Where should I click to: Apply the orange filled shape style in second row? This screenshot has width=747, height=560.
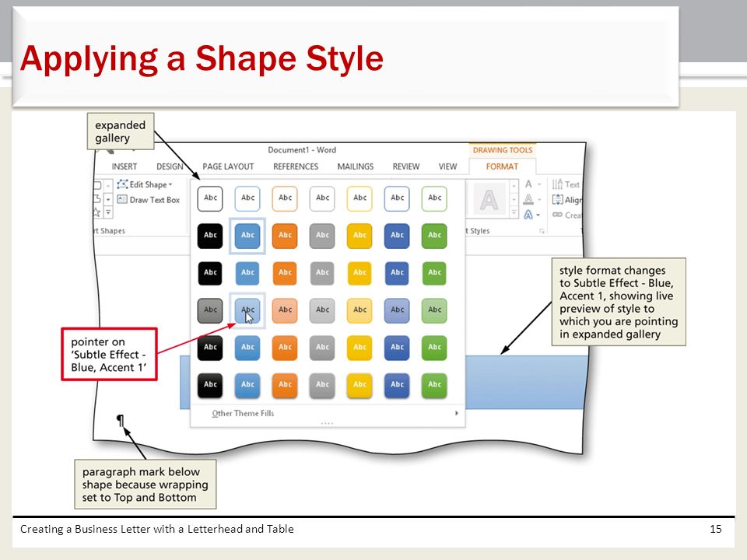coord(285,236)
